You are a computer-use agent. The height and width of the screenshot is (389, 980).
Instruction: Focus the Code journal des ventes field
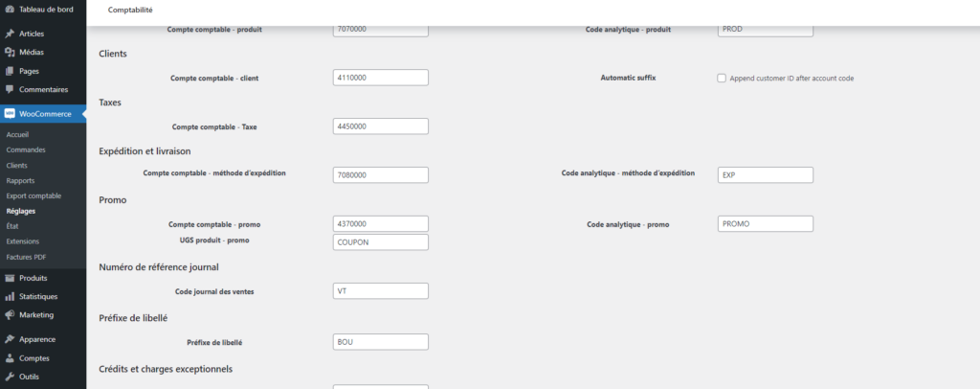(x=380, y=291)
